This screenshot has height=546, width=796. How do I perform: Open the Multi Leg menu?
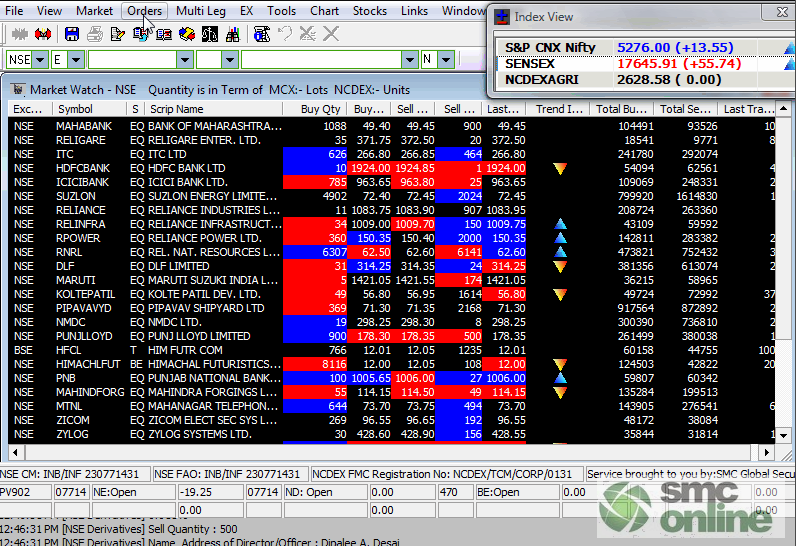tap(200, 11)
